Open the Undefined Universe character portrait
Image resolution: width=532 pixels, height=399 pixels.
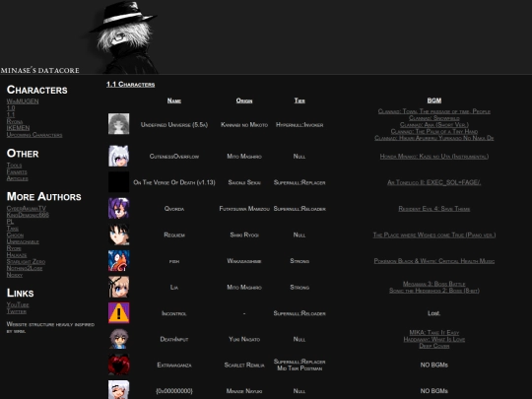point(119,124)
